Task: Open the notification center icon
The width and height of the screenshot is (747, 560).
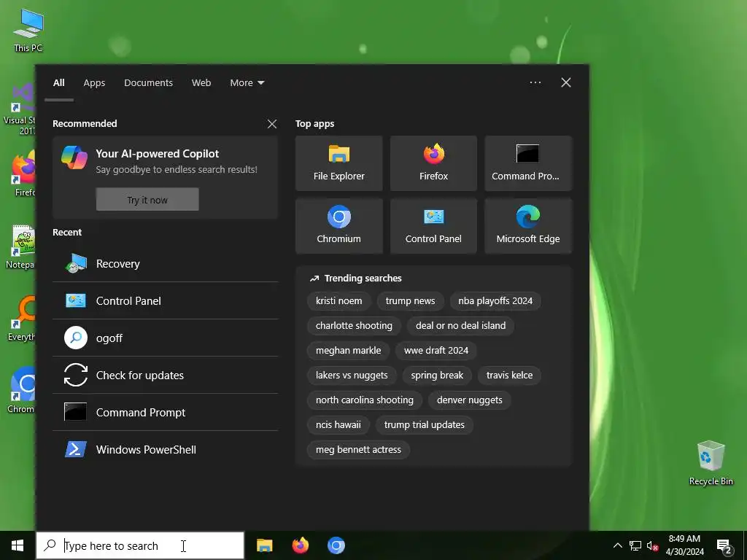Action: pyautogui.click(x=724, y=546)
